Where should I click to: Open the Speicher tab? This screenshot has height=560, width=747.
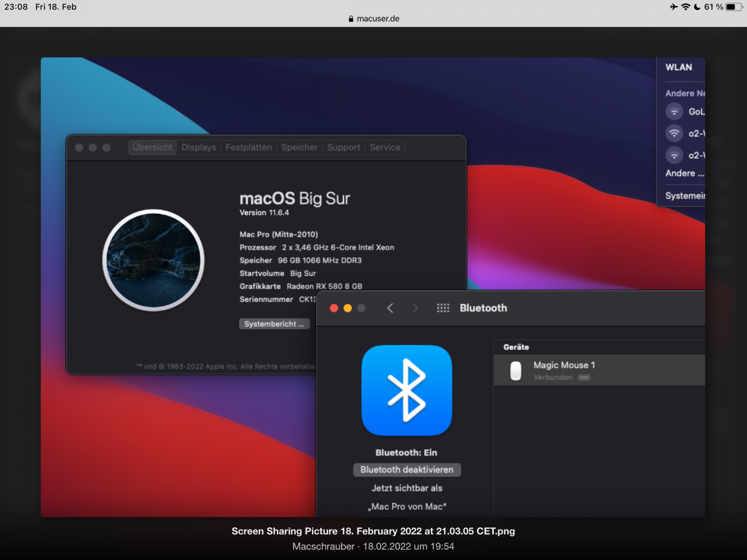pyautogui.click(x=300, y=147)
